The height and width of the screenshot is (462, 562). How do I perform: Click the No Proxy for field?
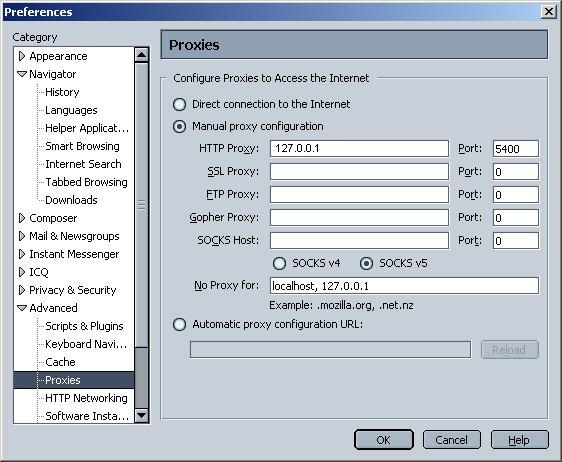coord(404,286)
